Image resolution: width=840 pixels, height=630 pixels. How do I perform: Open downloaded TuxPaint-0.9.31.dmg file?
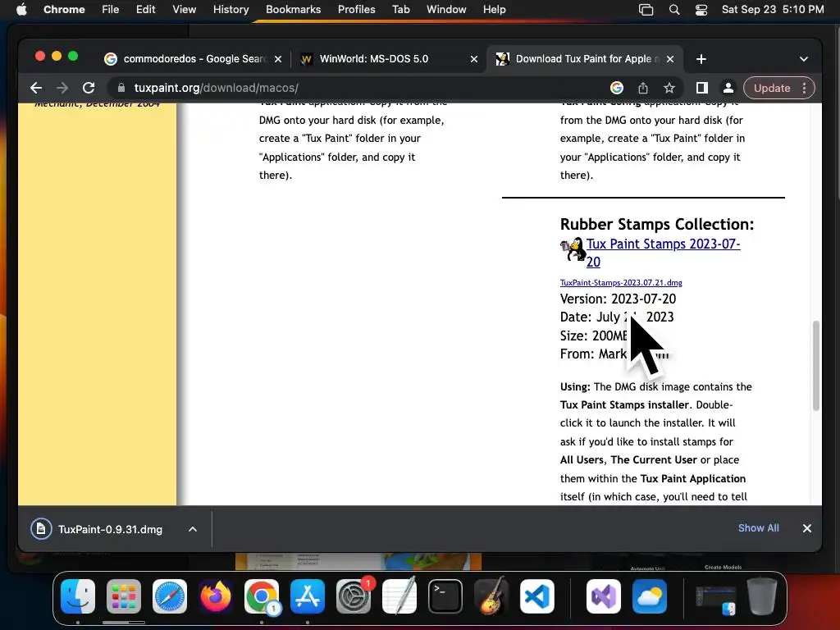(110, 529)
